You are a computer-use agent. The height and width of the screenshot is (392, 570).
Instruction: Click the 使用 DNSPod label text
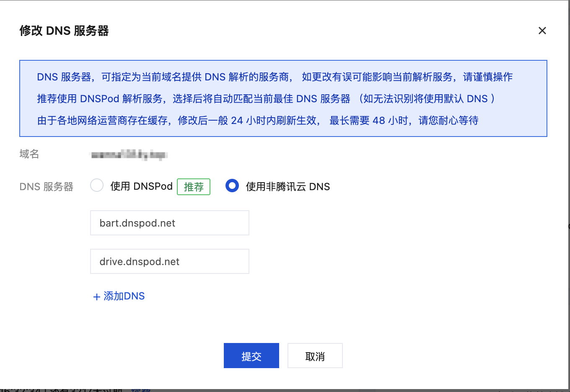pos(141,186)
